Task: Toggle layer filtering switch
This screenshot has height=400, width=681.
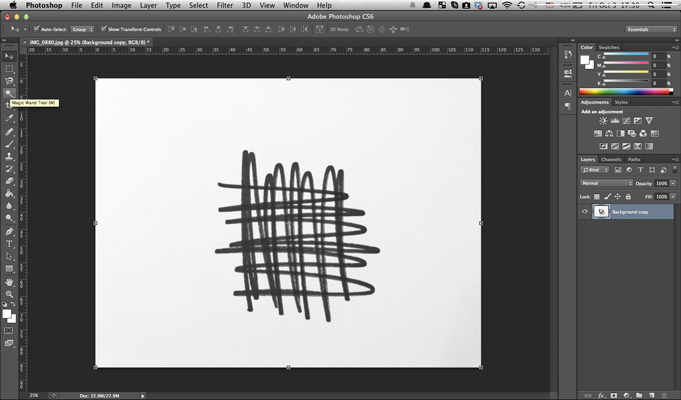Action: pos(674,169)
